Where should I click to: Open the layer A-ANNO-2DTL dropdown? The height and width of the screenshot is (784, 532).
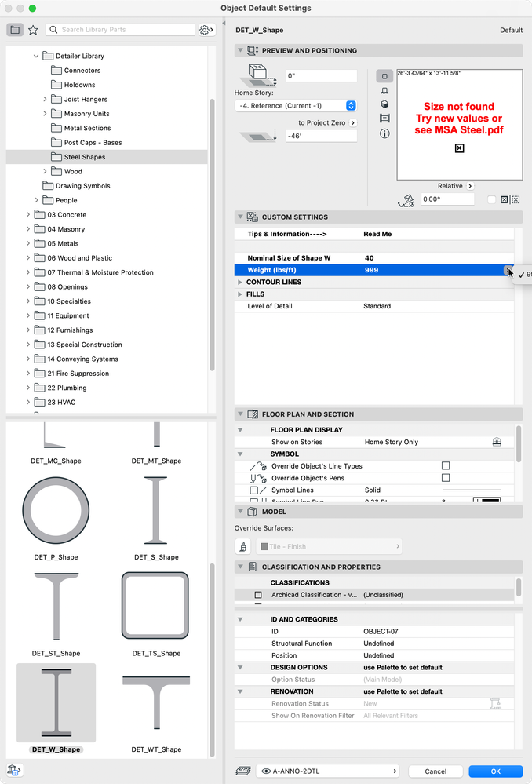point(329,771)
